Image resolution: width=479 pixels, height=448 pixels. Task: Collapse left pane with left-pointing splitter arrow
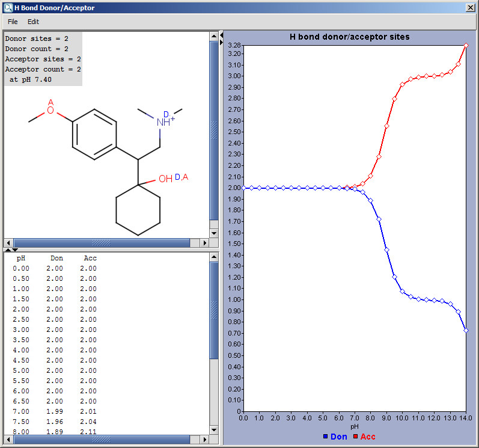(221, 36)
